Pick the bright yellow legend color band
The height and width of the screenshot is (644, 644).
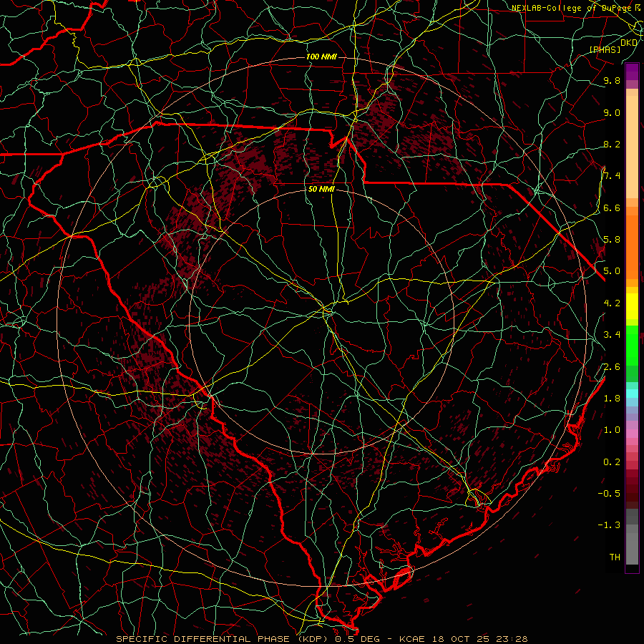632,306
